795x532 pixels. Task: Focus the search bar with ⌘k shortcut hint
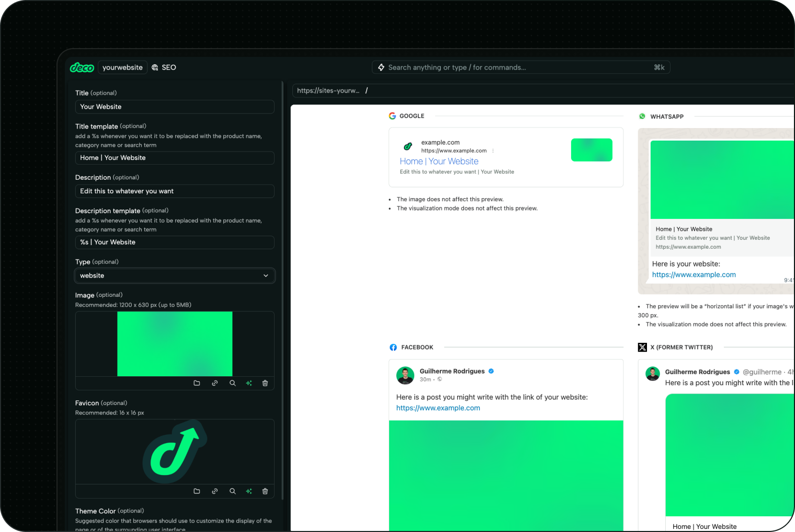coord(520,67)
